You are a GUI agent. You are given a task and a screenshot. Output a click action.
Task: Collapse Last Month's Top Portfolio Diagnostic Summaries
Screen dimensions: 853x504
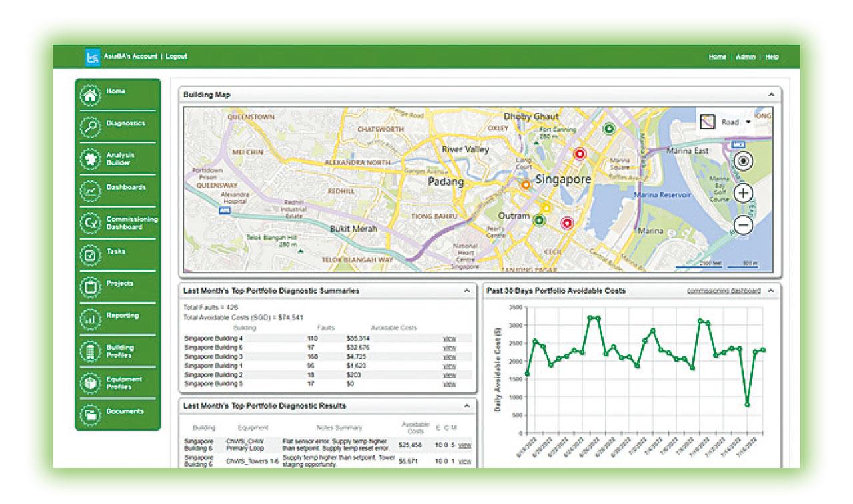click(467, 291)
